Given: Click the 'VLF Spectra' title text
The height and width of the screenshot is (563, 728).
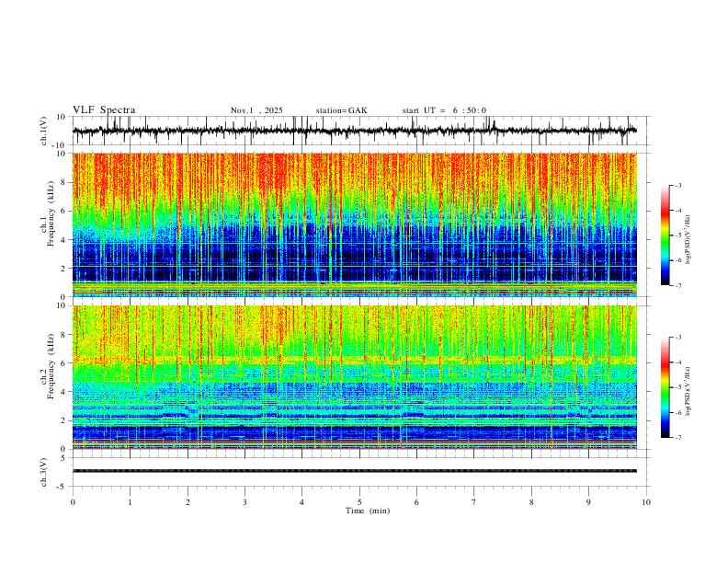Looking at the screenshot, I should click(104, 110).
